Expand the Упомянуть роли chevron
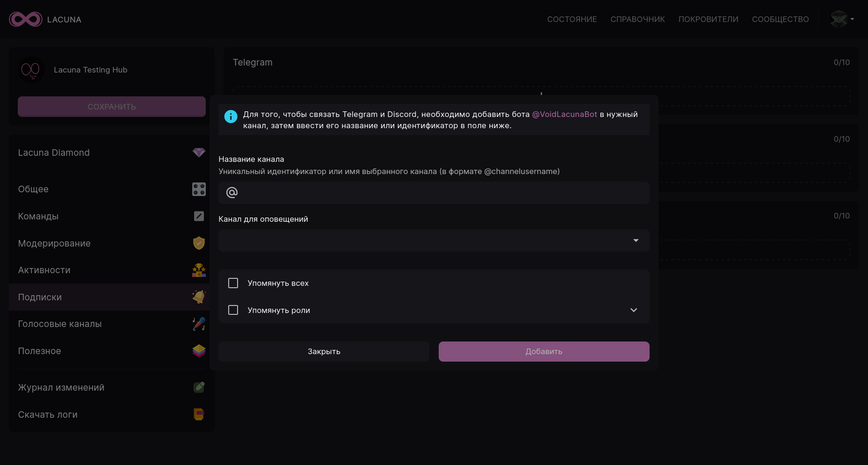This screenshot has height=465, width=868. pyautogui.click(x=634, y=310)
